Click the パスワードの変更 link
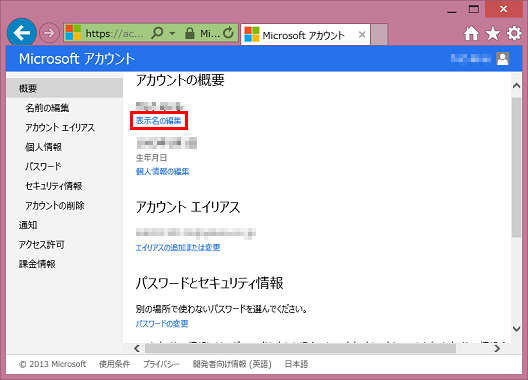This screenshot has height=380, width=528. click(162, 324)
